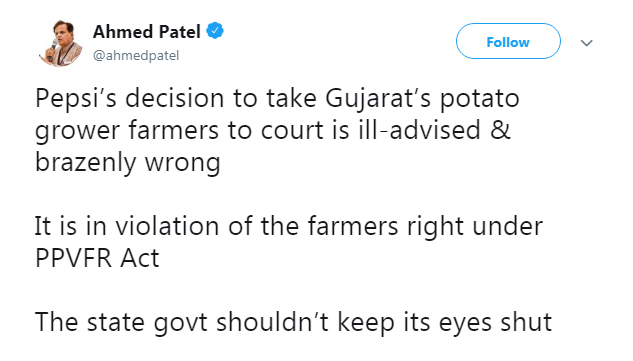Click the word "Gujarat's" in the tweet
Screen dimensions: 633x361
[377, 99]
